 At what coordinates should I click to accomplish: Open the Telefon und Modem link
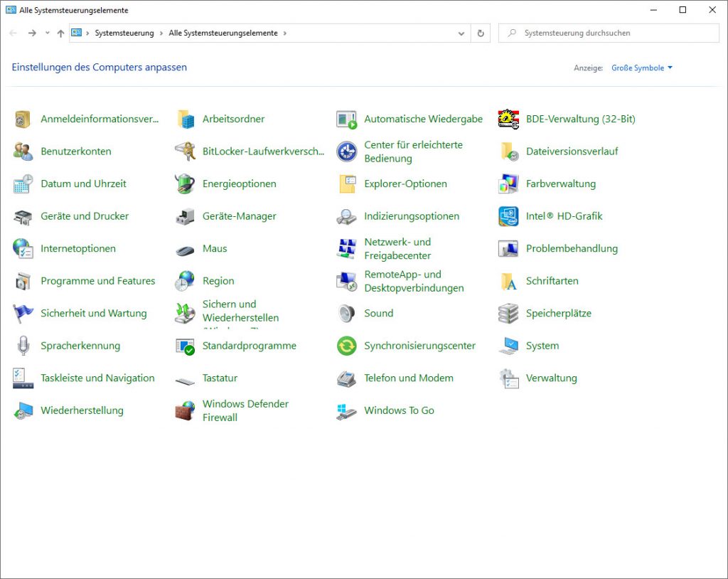[409, 378]
